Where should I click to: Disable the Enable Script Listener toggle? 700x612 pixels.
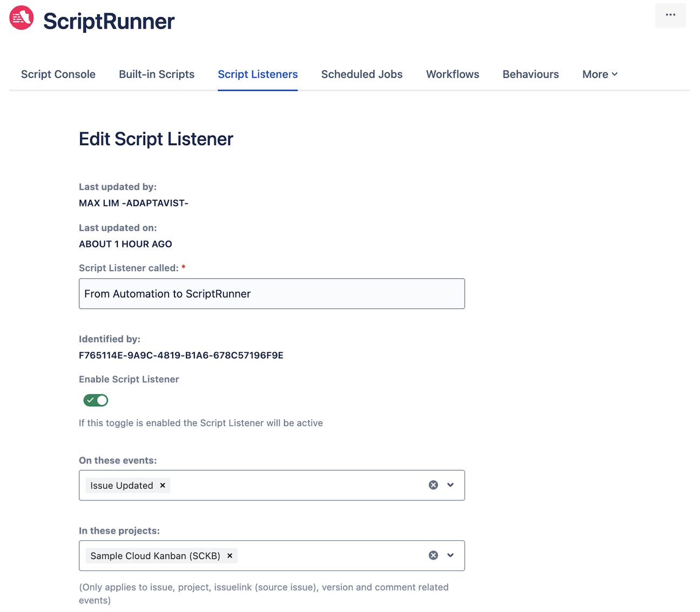coord(96,400)
